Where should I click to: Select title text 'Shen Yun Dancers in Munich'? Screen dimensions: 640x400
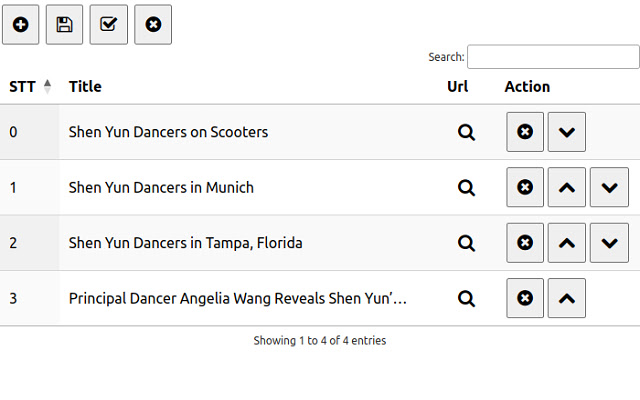(x=161, y=188)
